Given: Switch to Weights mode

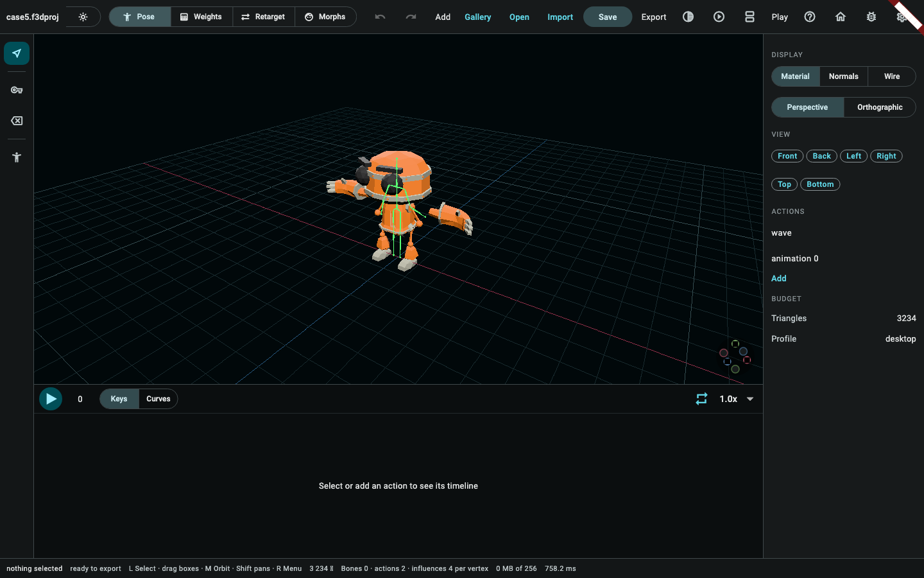Looking at the screenshot, I should 201,17.
